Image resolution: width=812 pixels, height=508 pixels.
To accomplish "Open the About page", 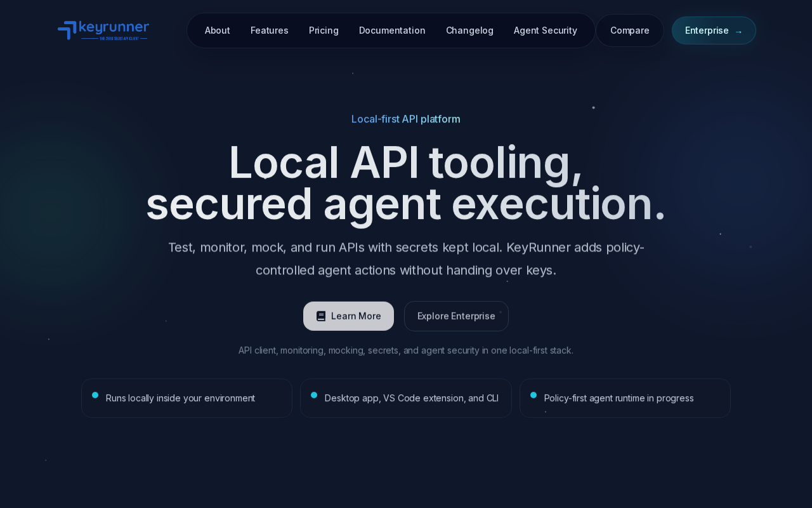I will [x=218, y=30].
